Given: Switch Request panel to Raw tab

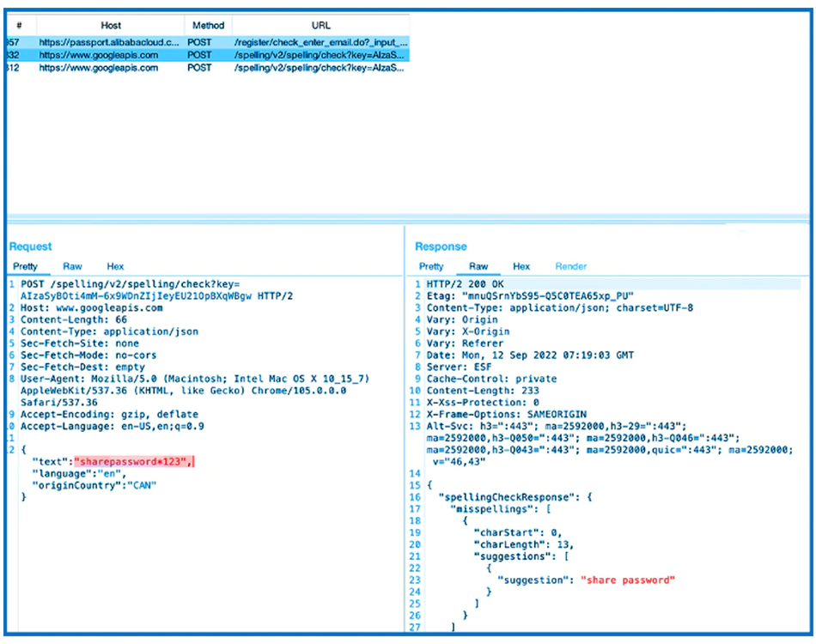Looking at the screenshot, I should click(x=72, y=266).
